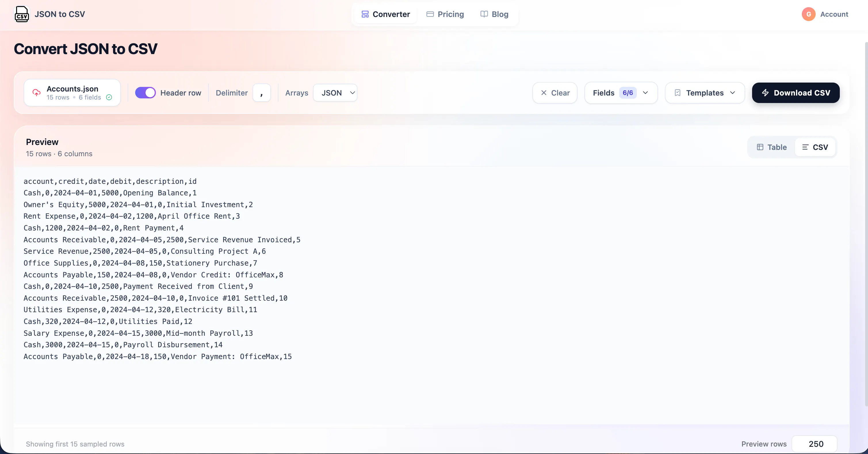Click the Blog book icon

[x=484, y=14]
